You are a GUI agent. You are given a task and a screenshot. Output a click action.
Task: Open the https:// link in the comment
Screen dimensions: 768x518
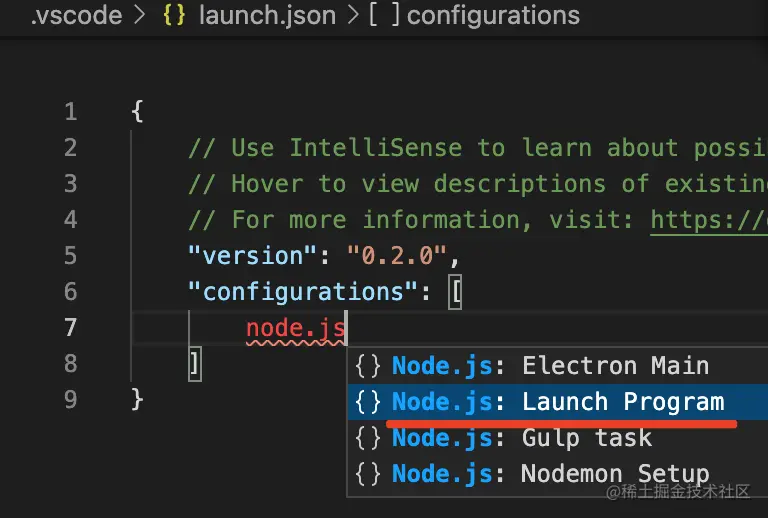point(709,220)
